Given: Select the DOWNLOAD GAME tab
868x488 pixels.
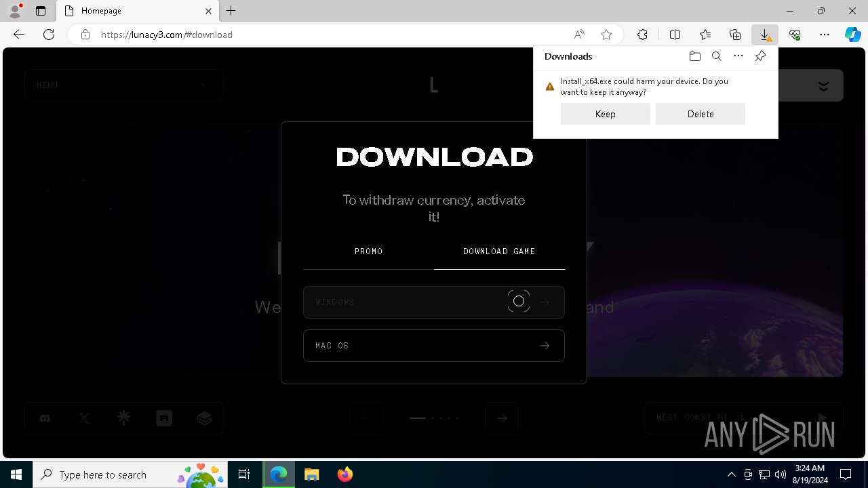Looking at the screenshot, I should (x=499, y=251).
